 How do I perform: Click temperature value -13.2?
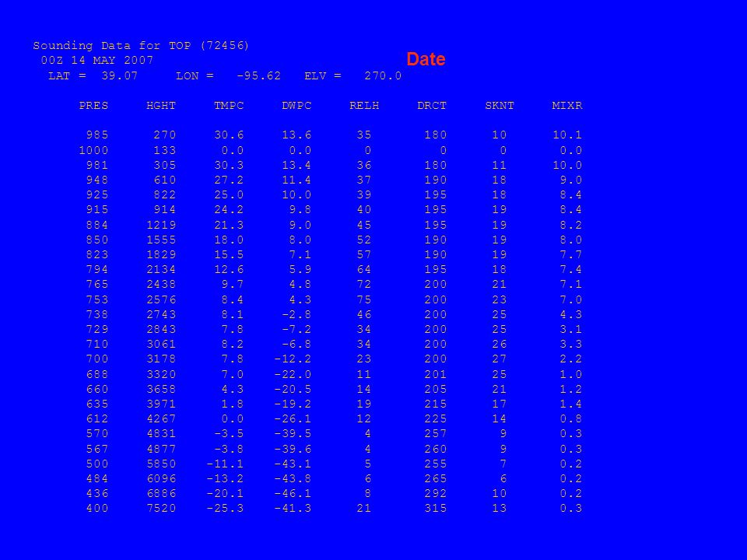pos(225,478)
